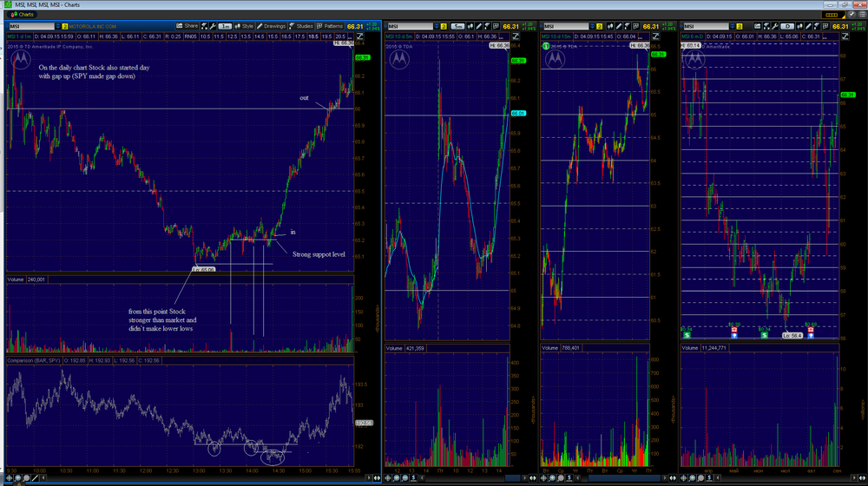Open the yellow link selector in the 15m chart

[600, 27]
